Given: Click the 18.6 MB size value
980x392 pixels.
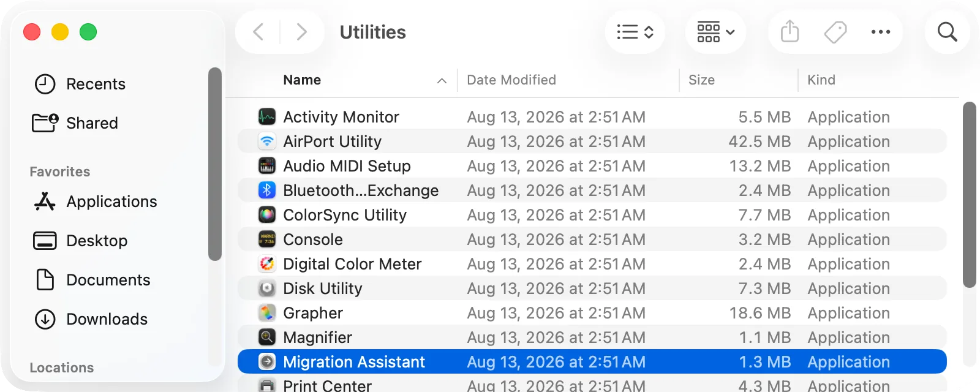Looking at the screenshot, I should pos(759,313).
